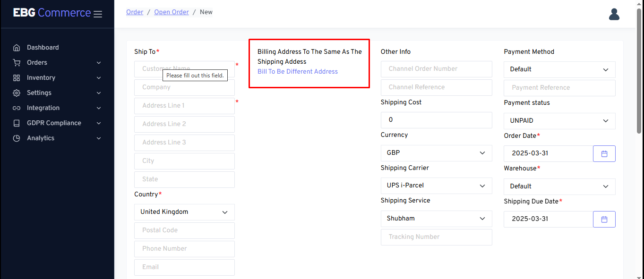The image size is (644, 279).
Task: Click the Dashboard home icon
Action: coord(17,48)
